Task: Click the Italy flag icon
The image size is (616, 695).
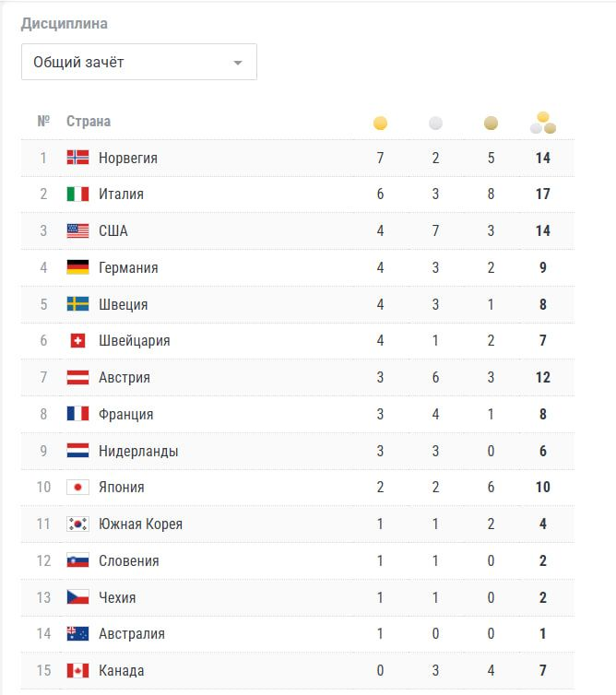Action: coord(77,194)
